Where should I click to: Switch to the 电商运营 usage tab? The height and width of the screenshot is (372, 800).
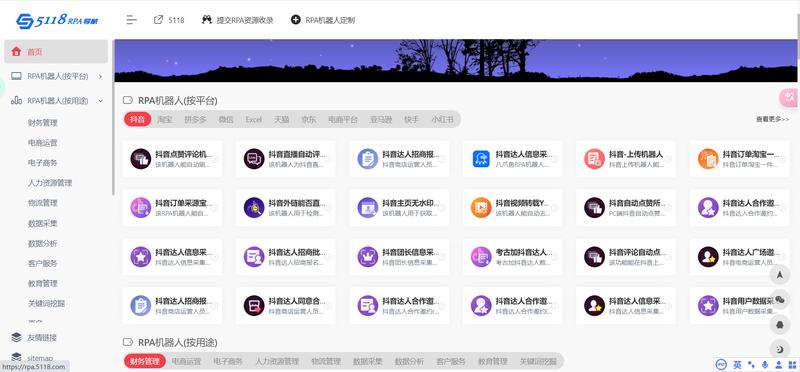pyautogui.click(x=186, y=361)
